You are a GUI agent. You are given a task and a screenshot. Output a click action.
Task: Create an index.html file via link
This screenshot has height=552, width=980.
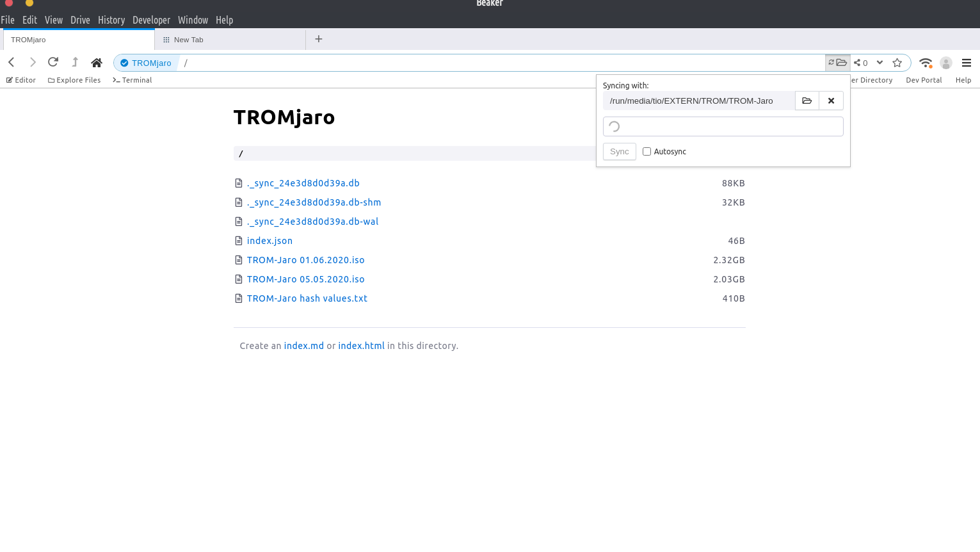pos(362,346)
